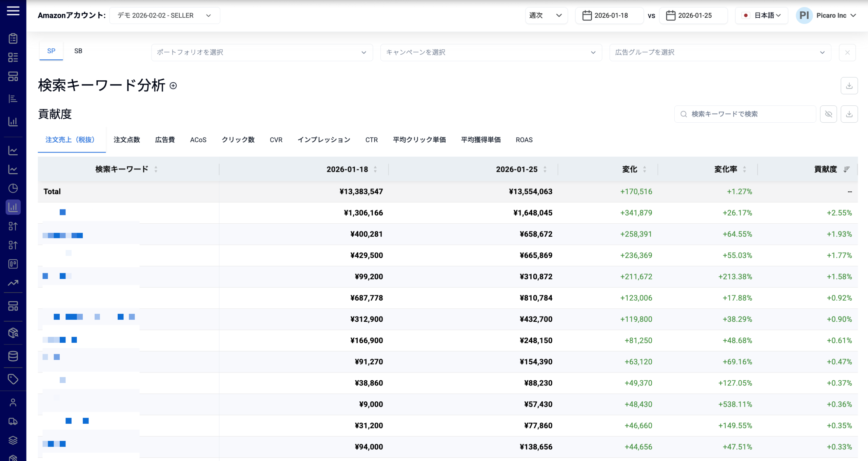Switch to the SB tab
The height and width of the screenshot is (461, 868).
pyautogui.click(x=78, y=51)
